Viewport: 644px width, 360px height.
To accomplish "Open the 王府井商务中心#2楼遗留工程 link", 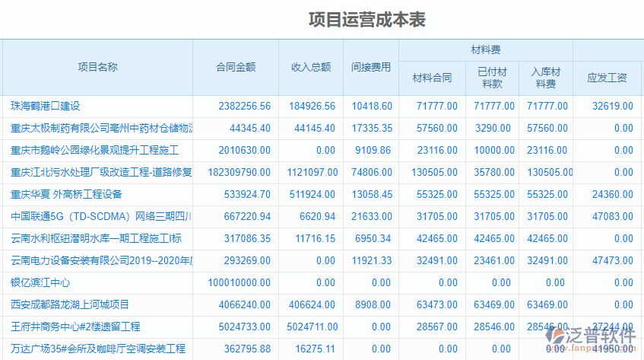I will pos(75,327).
